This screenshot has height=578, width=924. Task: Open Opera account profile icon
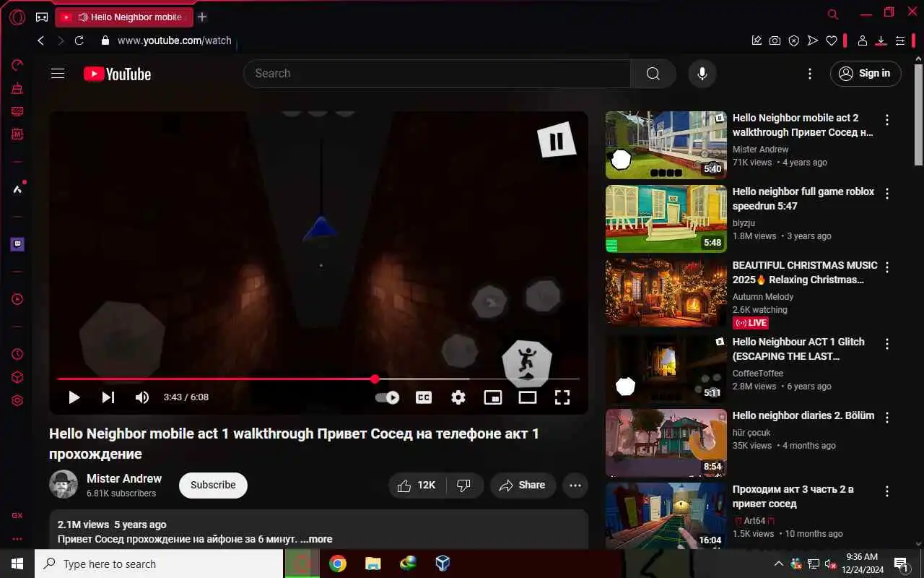tap(862, 40)
